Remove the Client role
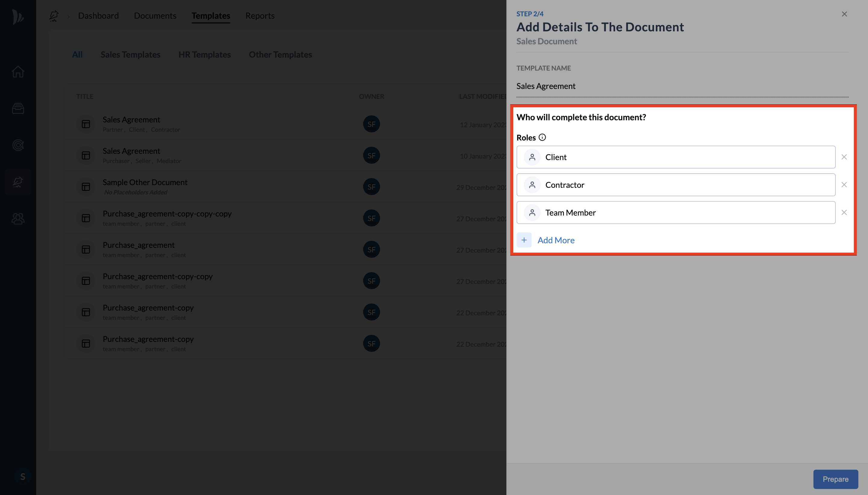The width and height of the screenshot is (868, 495). 844,157
